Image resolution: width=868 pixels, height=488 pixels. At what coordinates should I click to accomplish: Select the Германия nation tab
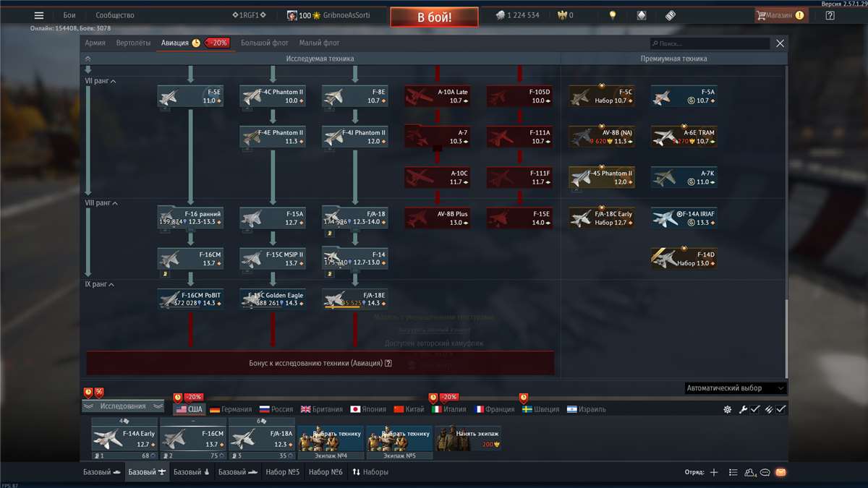click(x=231, y=409)
